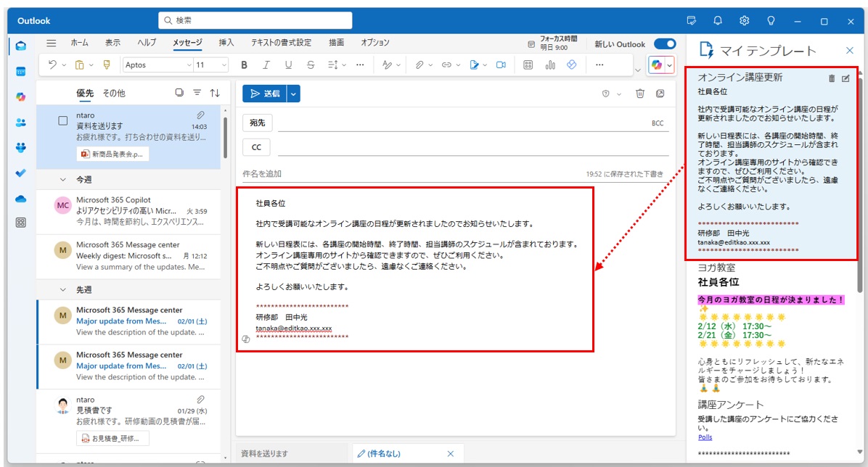Show the BCC field
Viewport: 868px width, 467px height.
[658, 123]
